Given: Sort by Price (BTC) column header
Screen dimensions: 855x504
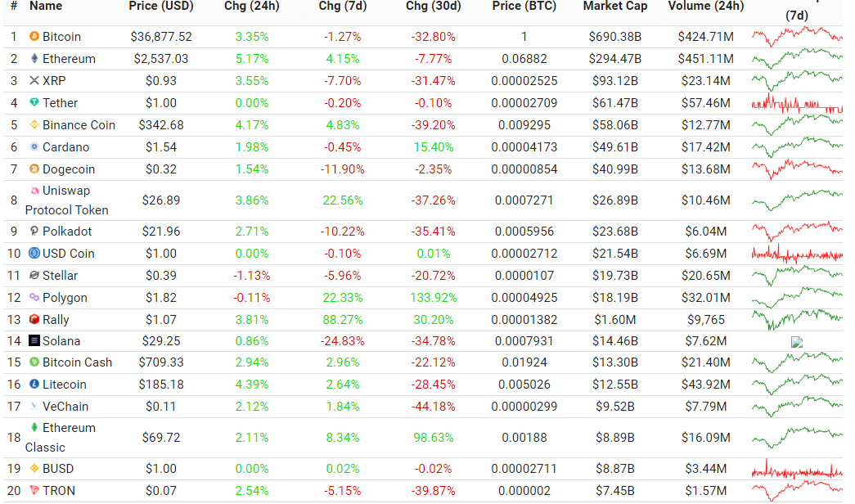Looking at the screenshot, I should [x=524, y=6].
